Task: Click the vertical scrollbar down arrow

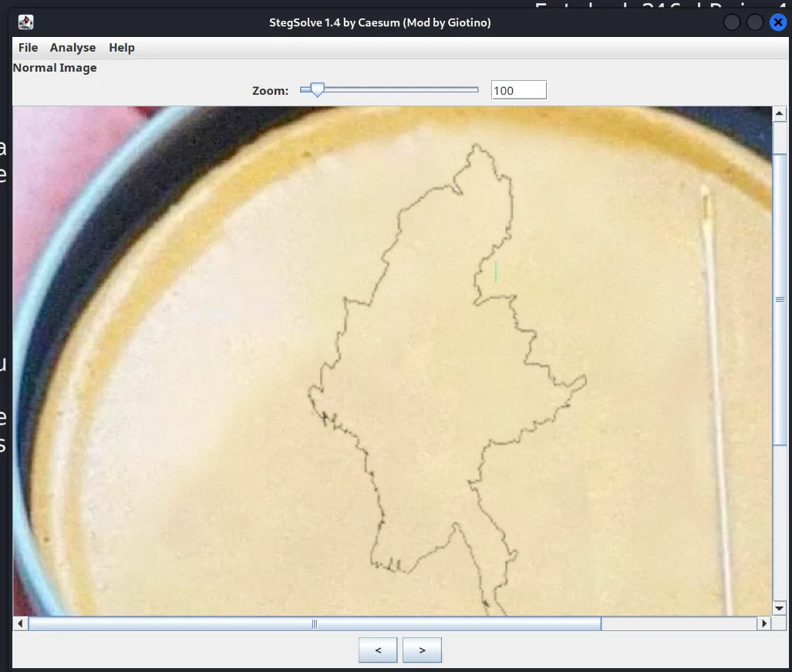Action: click(x=780, y=608)
